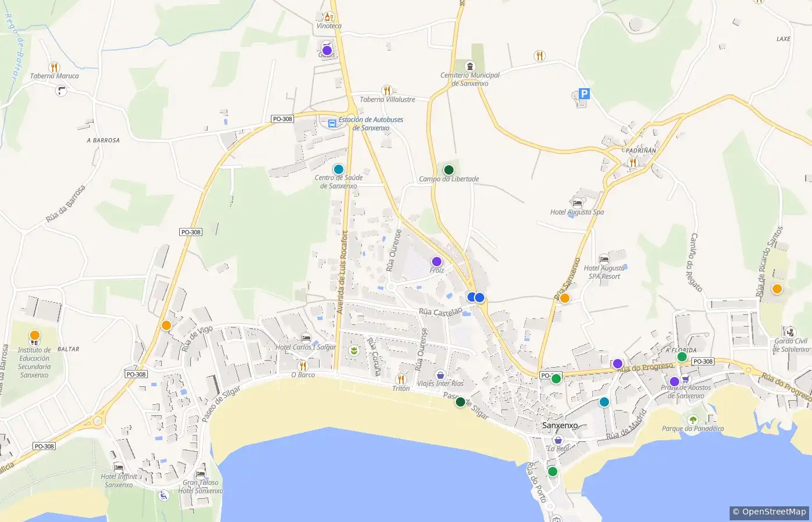This screenshot has height=522, width=812.
Task: Click the La Real shop icon
Action: [558, 440]
